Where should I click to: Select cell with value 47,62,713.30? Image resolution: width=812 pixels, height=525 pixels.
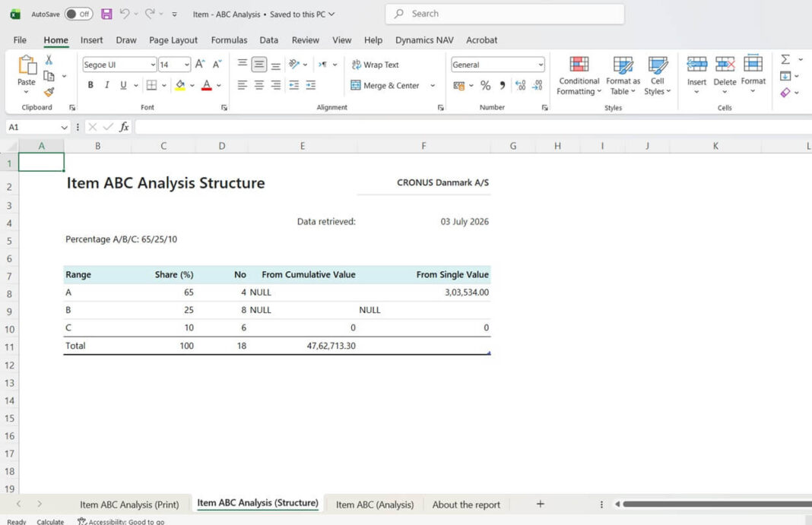(303, 346)
